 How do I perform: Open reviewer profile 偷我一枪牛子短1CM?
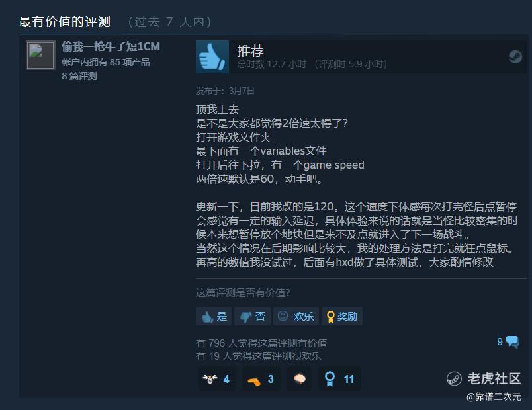click(111, 46)
